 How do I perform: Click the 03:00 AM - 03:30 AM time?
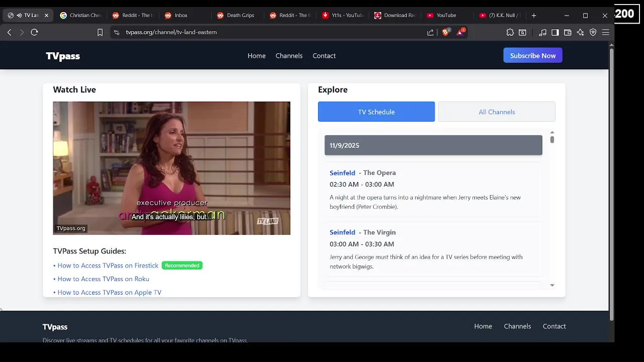click(362, 244)
